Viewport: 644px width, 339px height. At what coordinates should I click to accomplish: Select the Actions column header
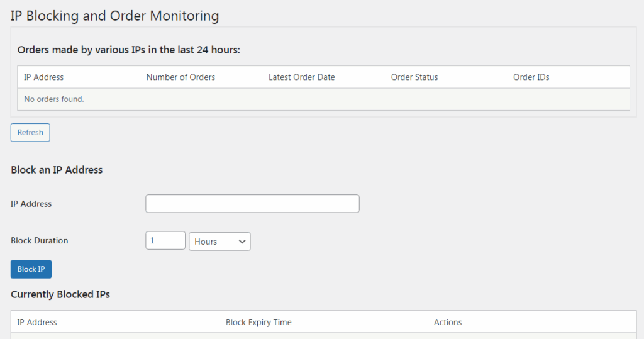click(448, 322)
